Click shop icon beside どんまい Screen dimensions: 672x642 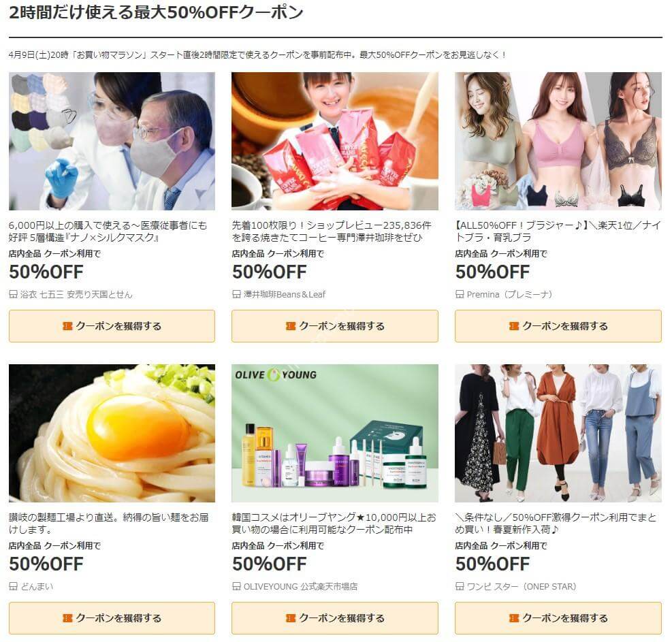coord(14,586)
